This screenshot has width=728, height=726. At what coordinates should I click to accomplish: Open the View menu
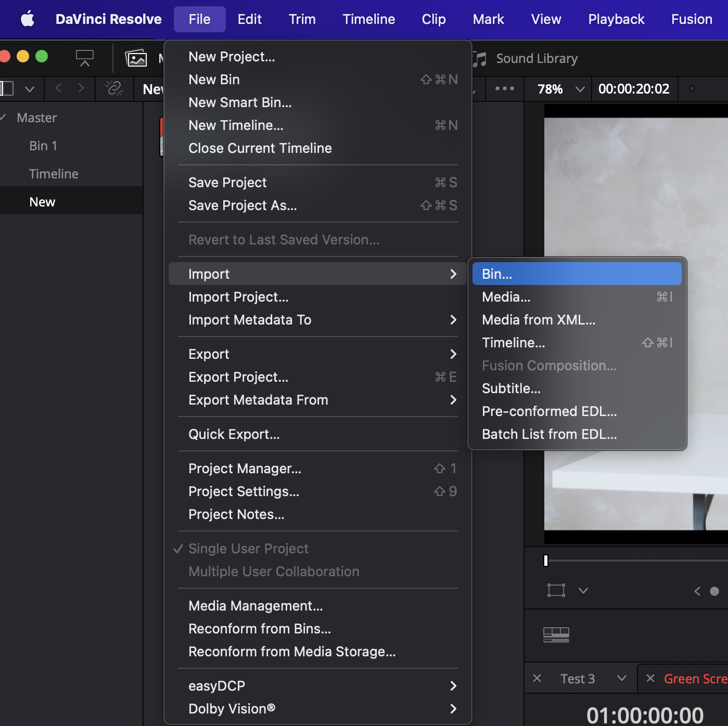[x=546, y=19]
